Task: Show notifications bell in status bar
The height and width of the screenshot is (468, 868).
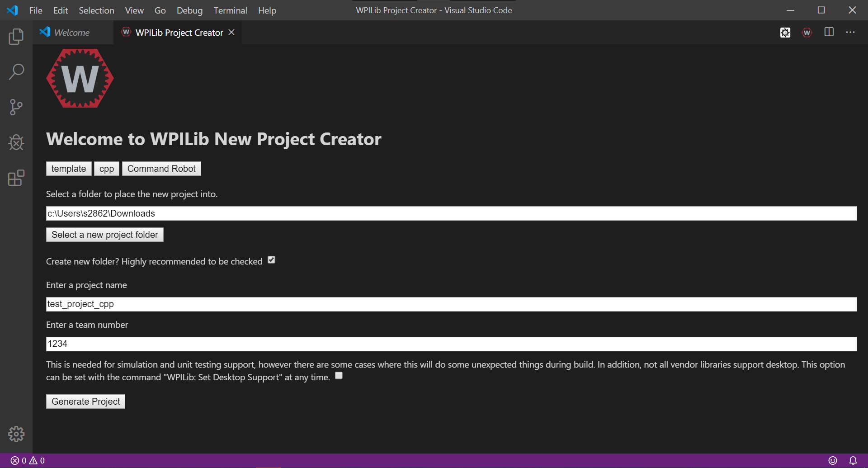Action: (x=853, y=460)
